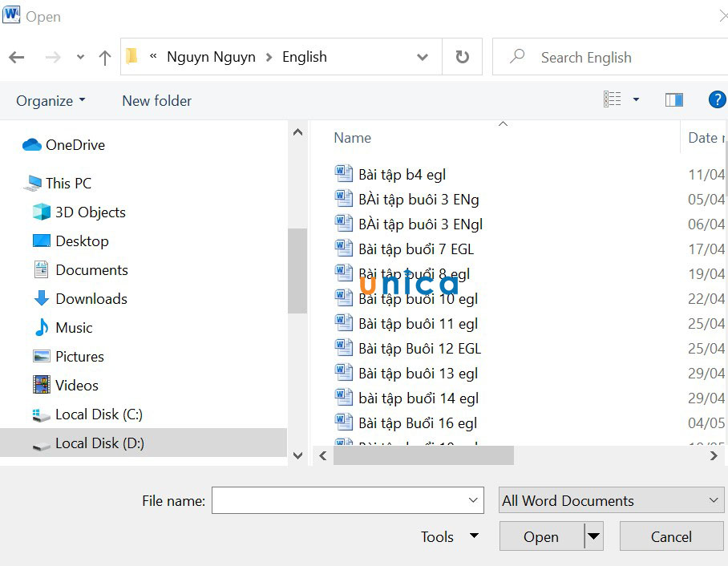
Task: Expand the address bar history dropdown
Action: click(423, 57)
